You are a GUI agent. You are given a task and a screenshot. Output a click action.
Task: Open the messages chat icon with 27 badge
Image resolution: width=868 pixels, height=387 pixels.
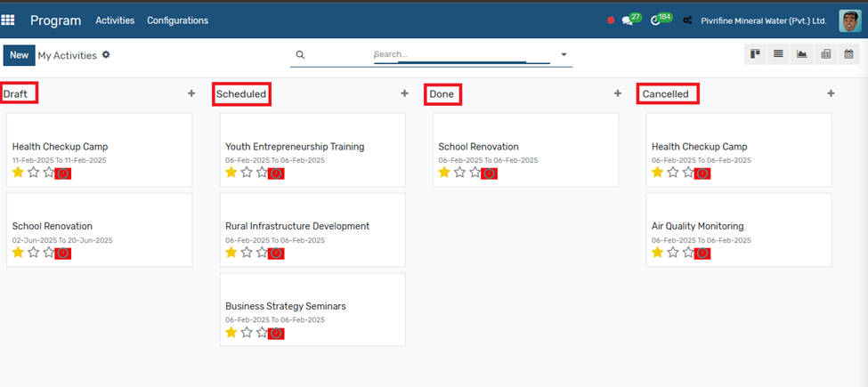pos(628,20)
